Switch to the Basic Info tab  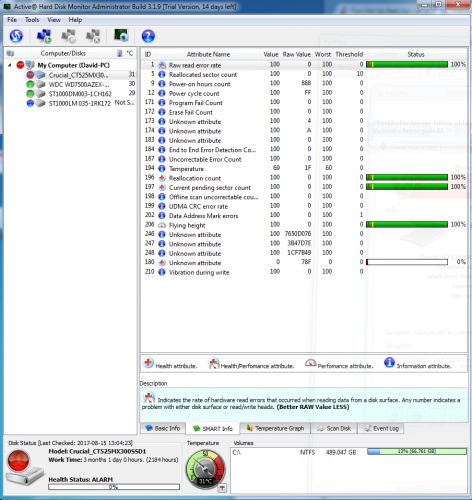pyautogui.click(x=163, y=428)
